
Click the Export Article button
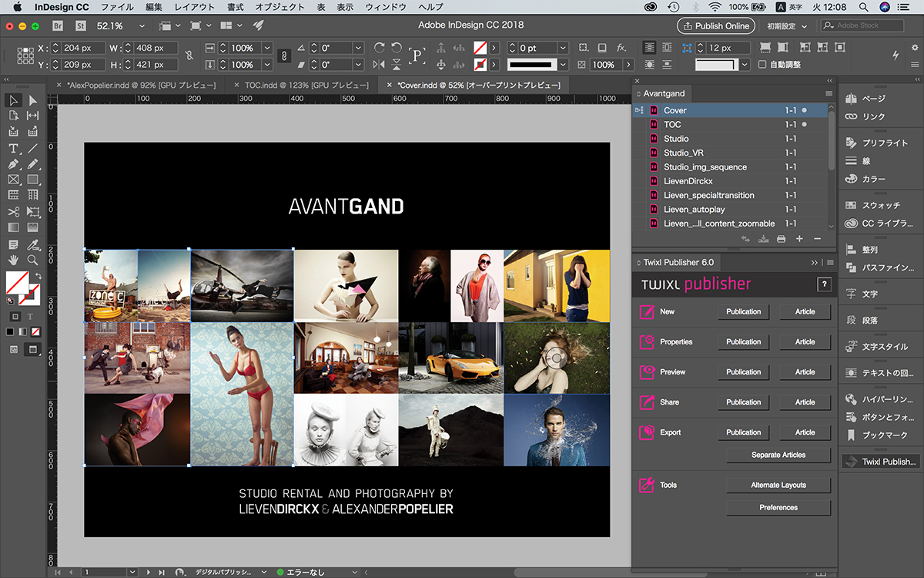coord(805,432)
